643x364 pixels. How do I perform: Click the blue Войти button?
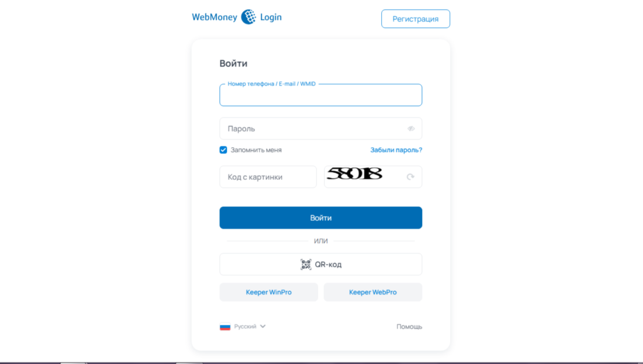coord(321,218)
